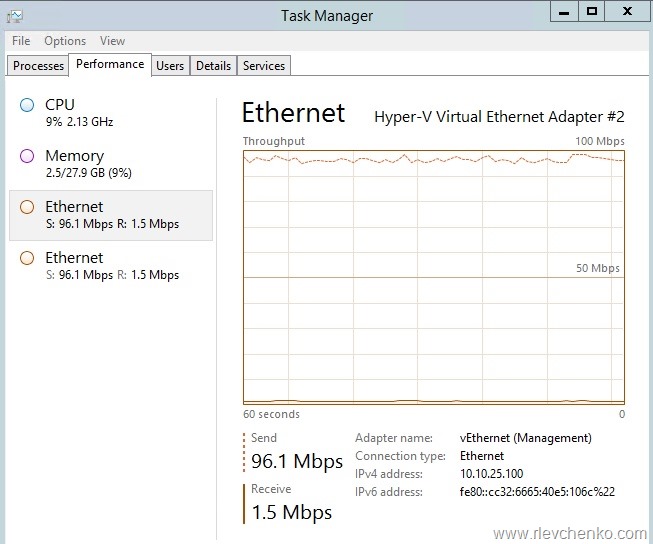Open the File menu

pyautogui.click(x=21, y=41)
